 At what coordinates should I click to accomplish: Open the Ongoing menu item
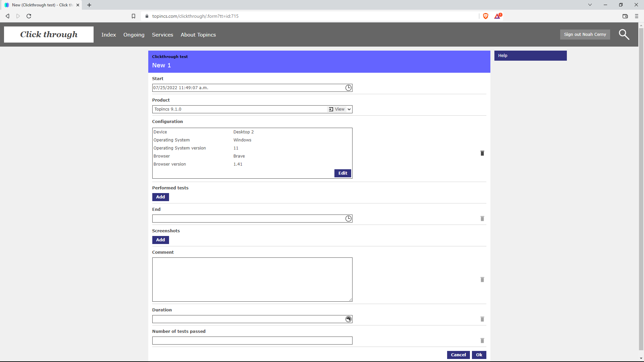[134, 35]
